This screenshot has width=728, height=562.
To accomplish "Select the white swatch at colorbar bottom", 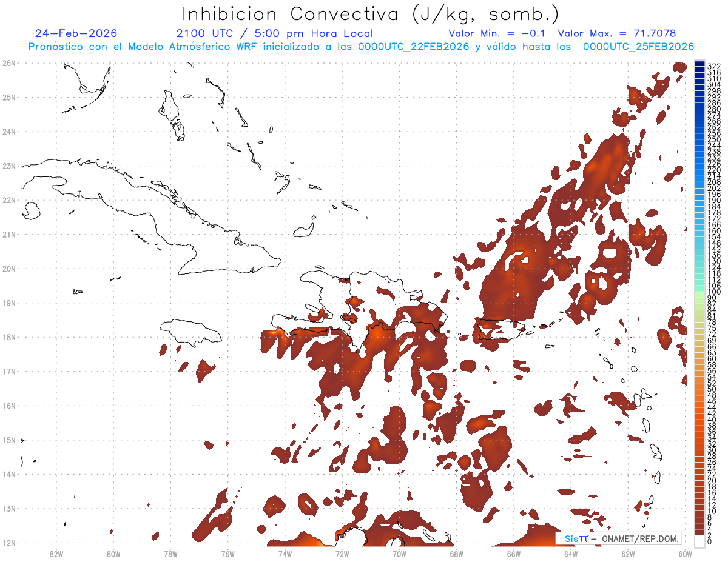I will [699, 540].
